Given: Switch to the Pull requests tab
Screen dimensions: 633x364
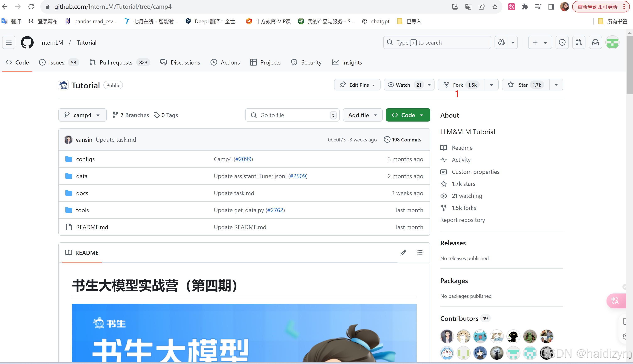Looking at the screenshot, I should (x=116, y=62).
